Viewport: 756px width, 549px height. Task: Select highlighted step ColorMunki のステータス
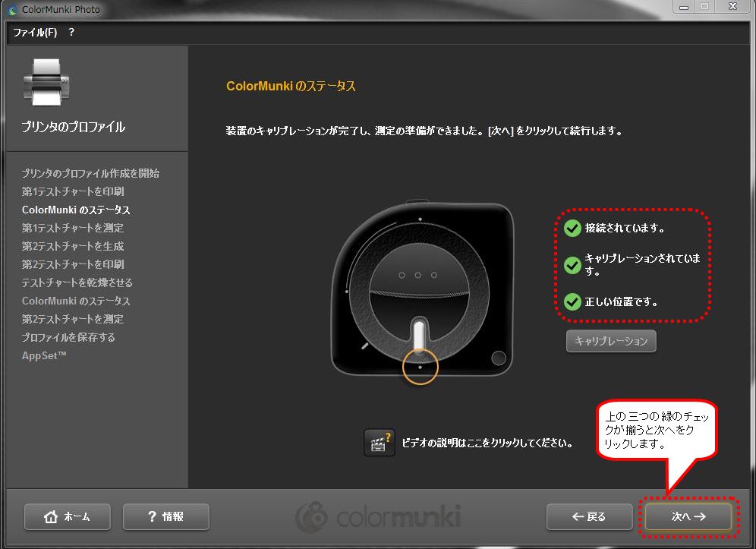click(76, 210)
